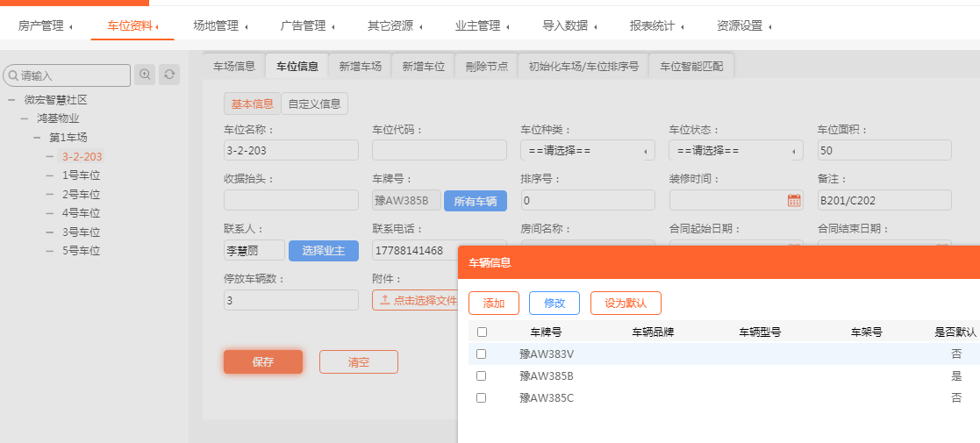Tick the checkbox next to 豫AW385C
This screenshot has height=443, width=980.
pos(481,397)
